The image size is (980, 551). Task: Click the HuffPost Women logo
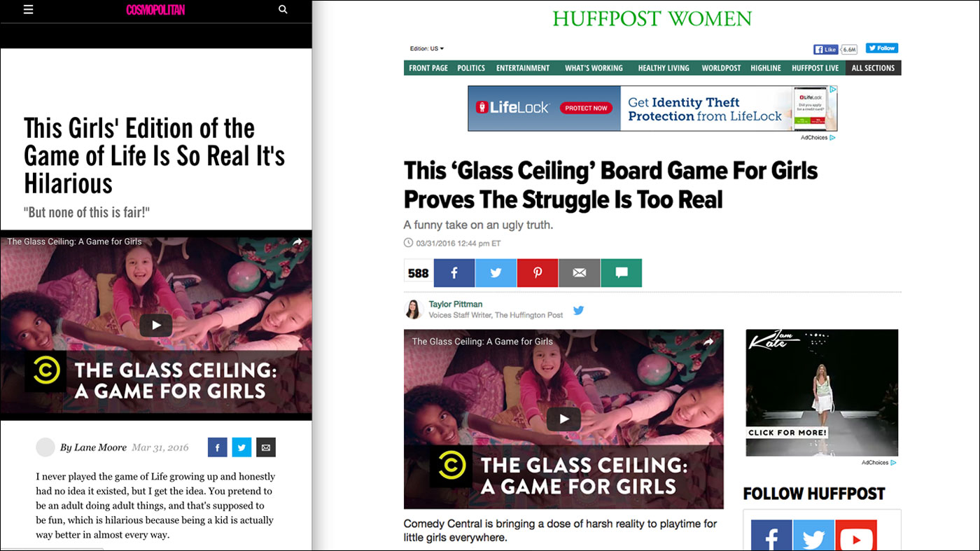point(652,18)
